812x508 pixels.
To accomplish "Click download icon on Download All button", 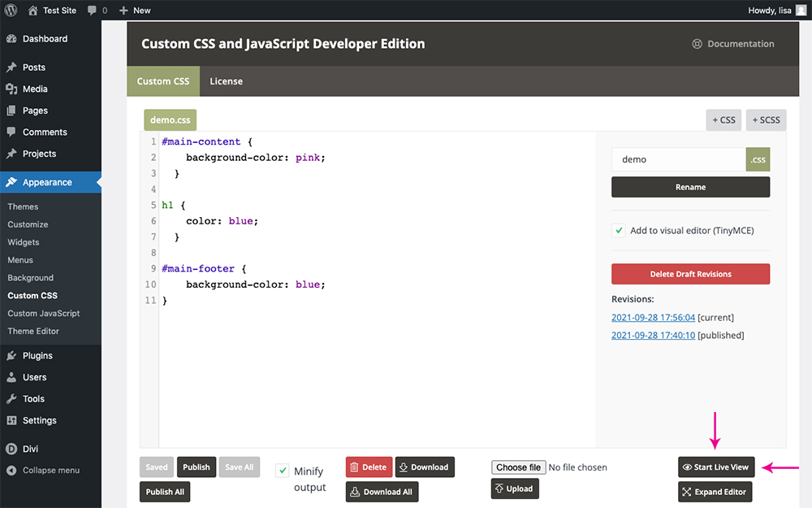I will (355, 492).
